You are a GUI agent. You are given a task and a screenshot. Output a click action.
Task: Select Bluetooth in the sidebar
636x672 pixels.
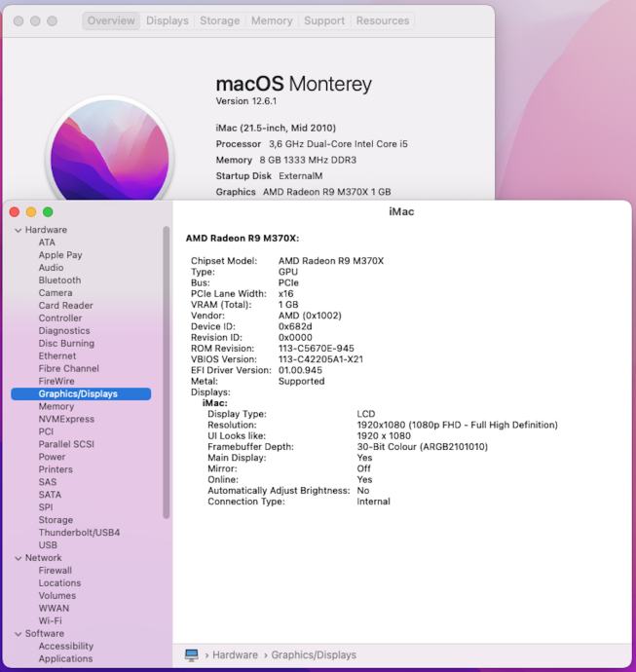tap(59, 280)
